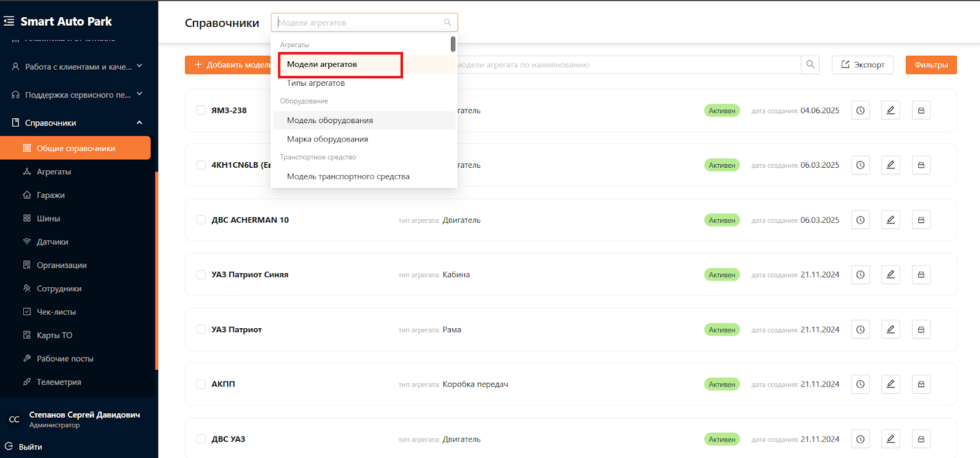Edit the ДВС ACHERMAN 10 record
The height and width of the screenshot is (458, 980).
891,220
